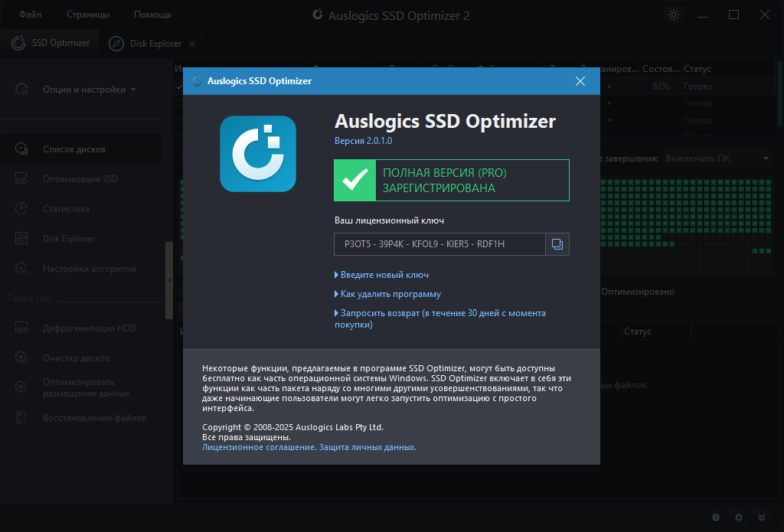Open the Статистика pie chart icon
784x532 pixels.
click(x=21, y=208)
